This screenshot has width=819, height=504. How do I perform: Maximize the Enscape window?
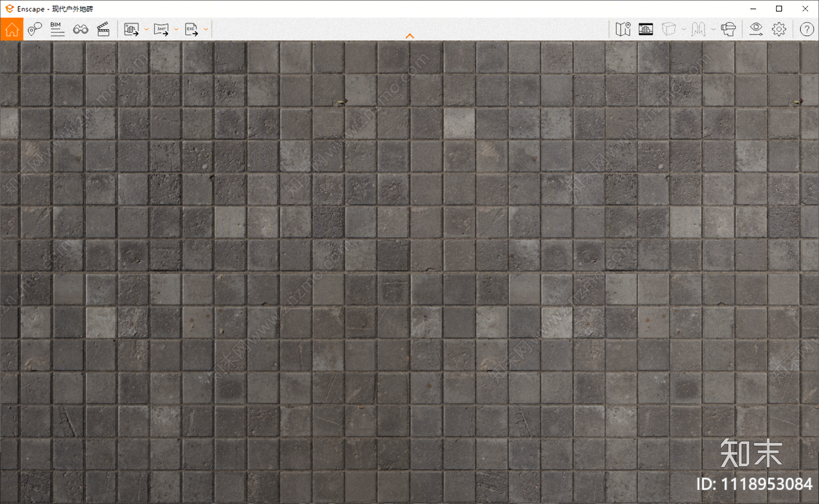779,9
